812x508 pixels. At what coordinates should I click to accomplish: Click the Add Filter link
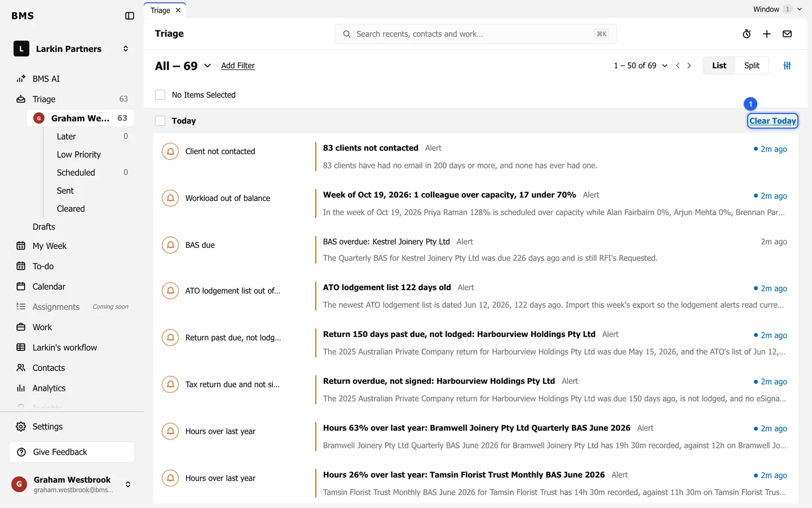coord(238,65)
